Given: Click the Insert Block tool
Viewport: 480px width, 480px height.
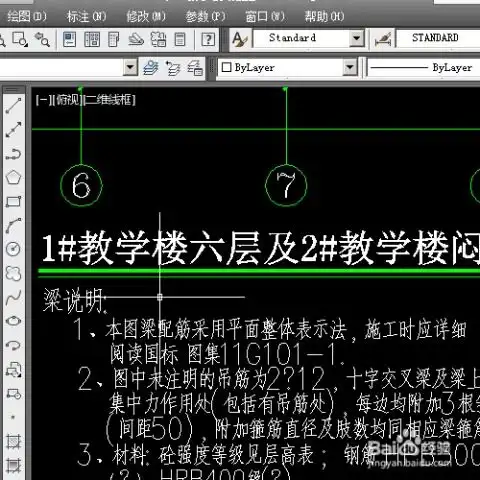Looking at the screenshot, I should [14, 369].
